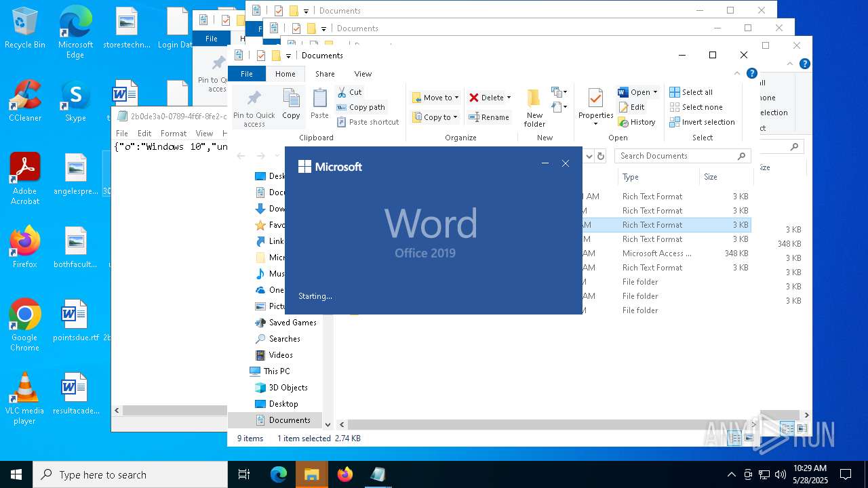
Task: Click History in the Open group
Action: point(637,122)
